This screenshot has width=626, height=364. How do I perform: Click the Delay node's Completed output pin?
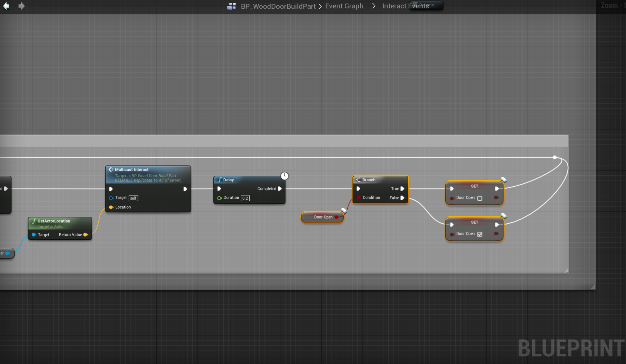(280, 189)
